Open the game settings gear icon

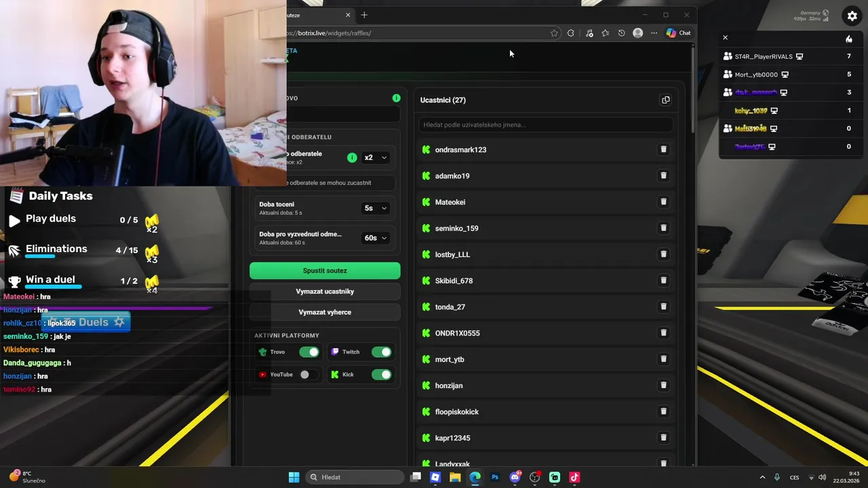point(852,16)
